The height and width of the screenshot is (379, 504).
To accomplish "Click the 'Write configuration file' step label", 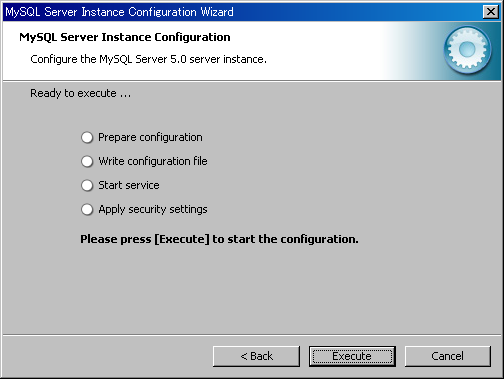I will (153, 161).
